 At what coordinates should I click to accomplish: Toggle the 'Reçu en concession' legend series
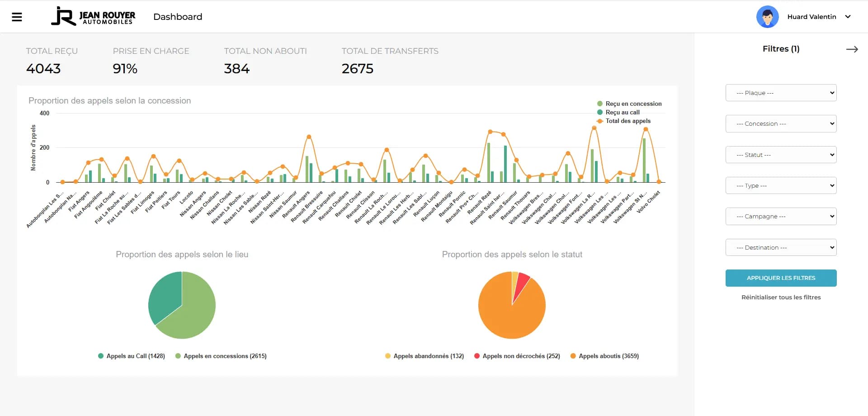pyautogui.click(x=633, y=104)
